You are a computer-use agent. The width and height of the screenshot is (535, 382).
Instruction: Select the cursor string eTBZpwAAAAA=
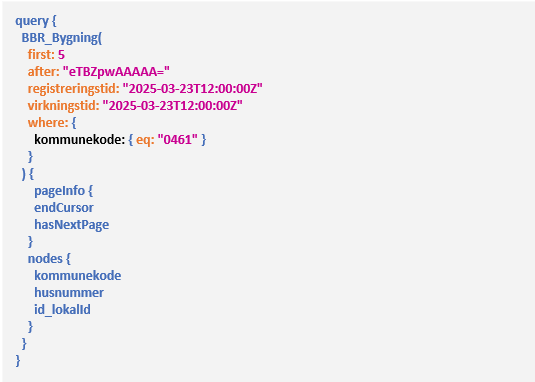click(116, 72)
